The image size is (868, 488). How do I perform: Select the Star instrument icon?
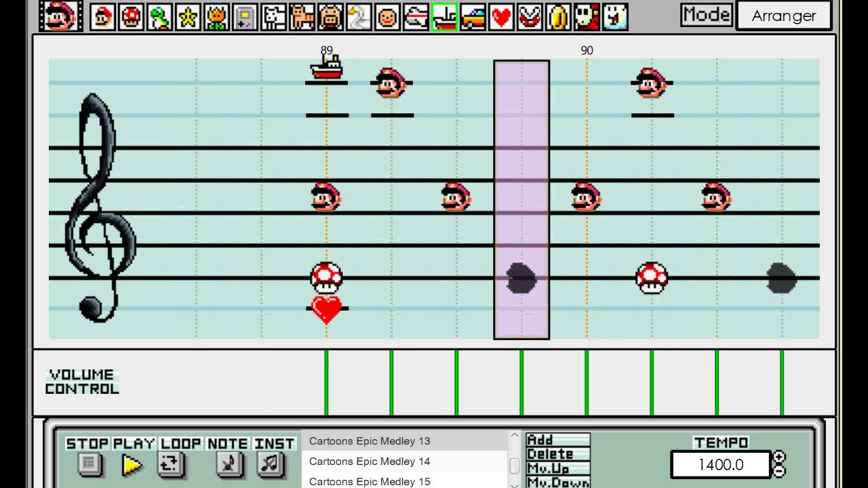coord(188,17)
